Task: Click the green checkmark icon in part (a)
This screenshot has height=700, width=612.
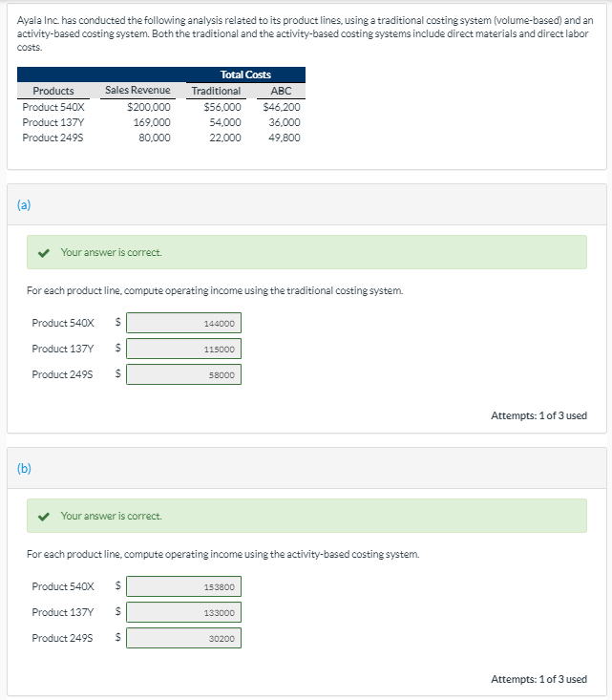Action: (43, 253)
